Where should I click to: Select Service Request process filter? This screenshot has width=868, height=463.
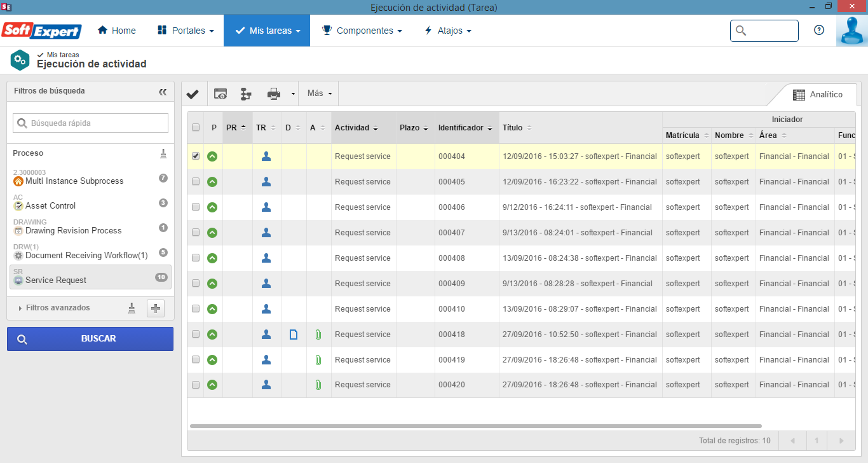[x=90, y=277]
